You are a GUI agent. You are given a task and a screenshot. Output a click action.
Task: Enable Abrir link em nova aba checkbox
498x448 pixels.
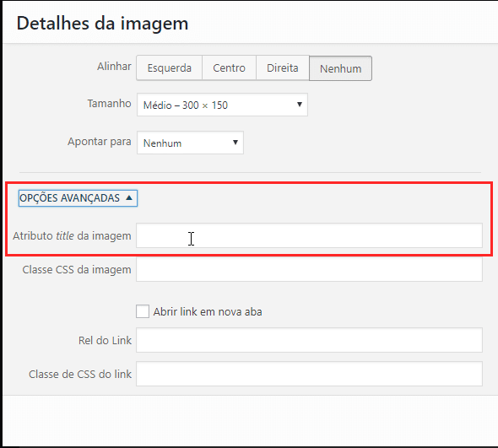point(143,311)
